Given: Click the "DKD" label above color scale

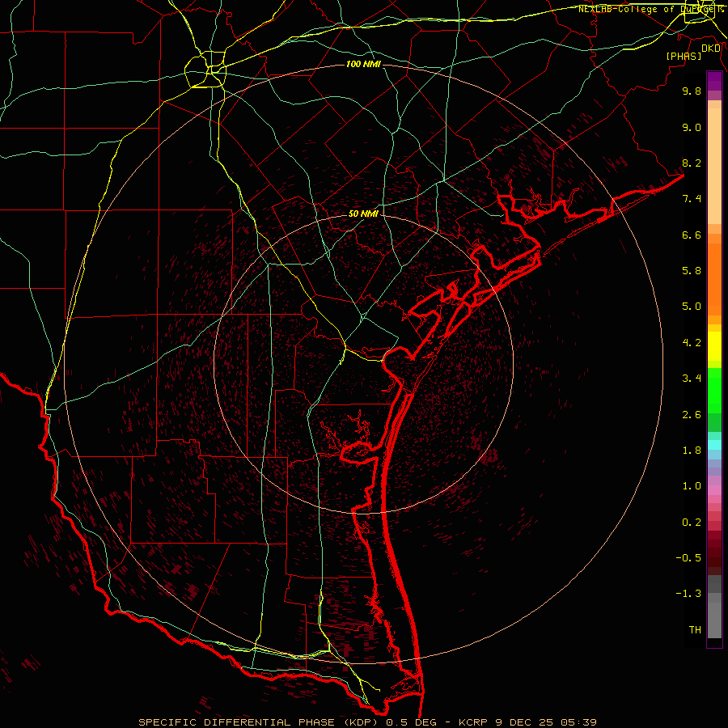Looking at the screenshot, I should tap(711, 49).
